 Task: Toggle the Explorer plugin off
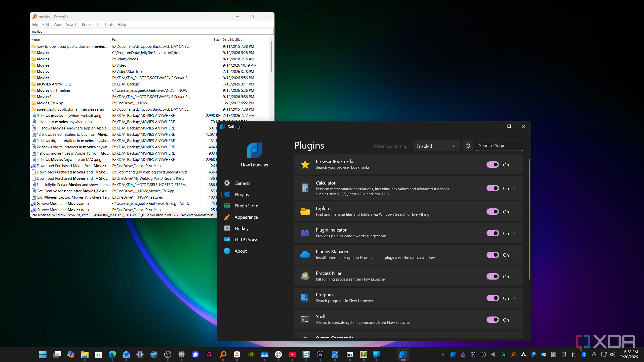point(493,212)
